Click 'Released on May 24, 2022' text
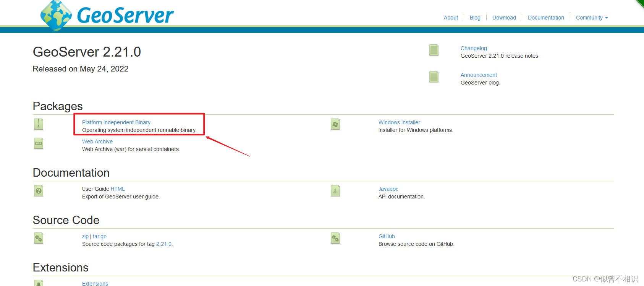This screenshot has height=286, width=644. coord(81,69)
